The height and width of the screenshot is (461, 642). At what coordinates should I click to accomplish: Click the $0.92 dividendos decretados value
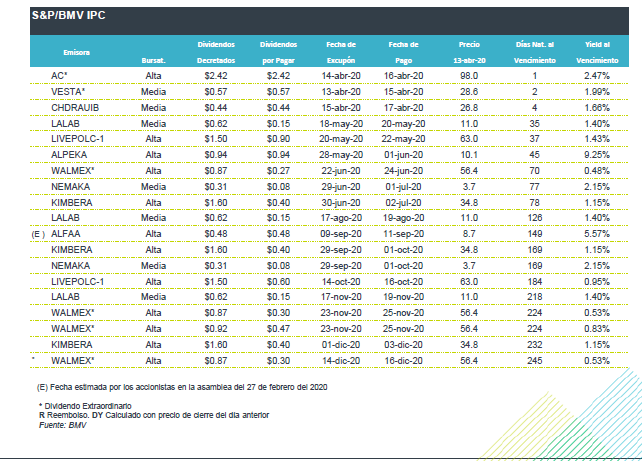tap(216, 329)
